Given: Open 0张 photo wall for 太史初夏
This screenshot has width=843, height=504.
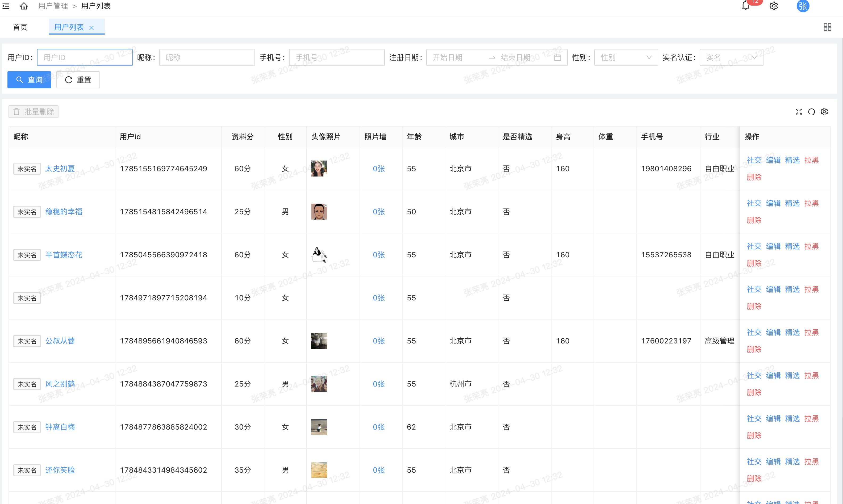Looking at the screenshot, I should (x=379, y=169).
